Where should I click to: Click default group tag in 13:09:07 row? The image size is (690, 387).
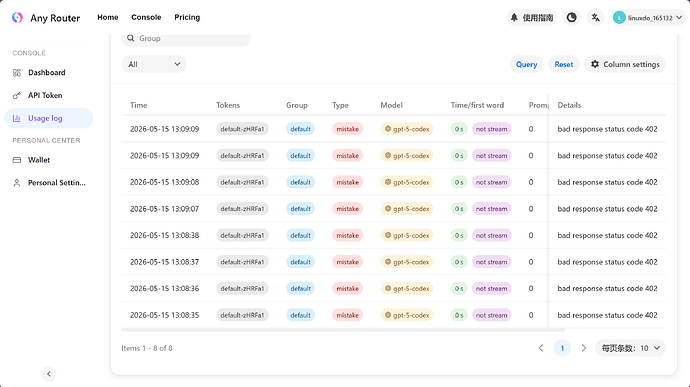301,209
